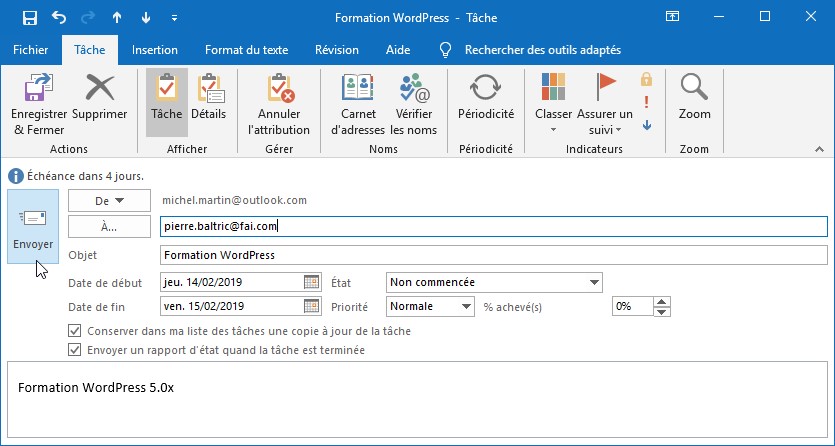
Task: Open the Priorité dropdown
Action: [466, 307]
